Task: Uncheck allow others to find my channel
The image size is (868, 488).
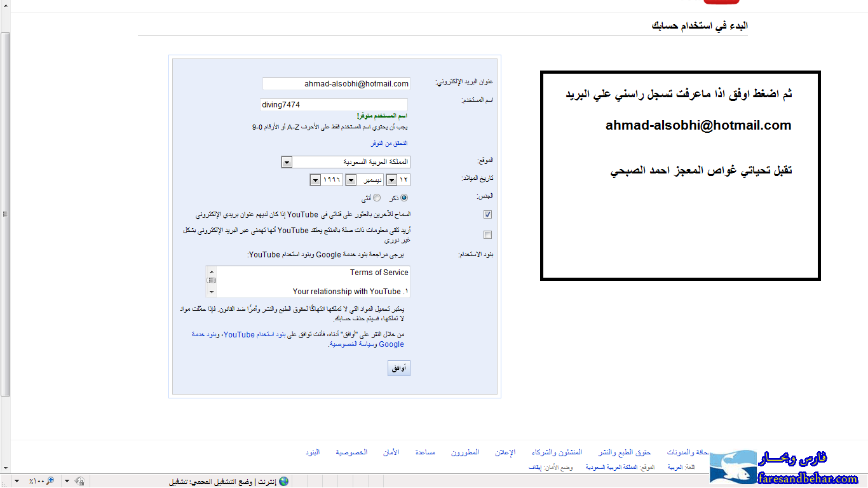Action: [487, 215]
